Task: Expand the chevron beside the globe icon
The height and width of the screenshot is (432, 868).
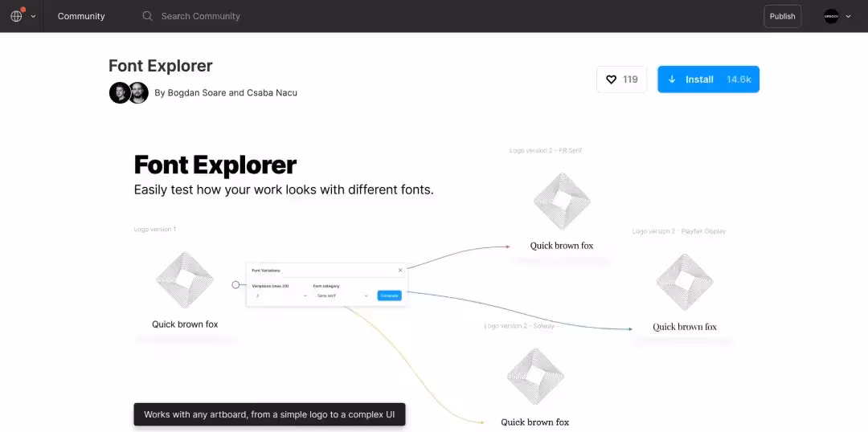Action: point(33,16)
